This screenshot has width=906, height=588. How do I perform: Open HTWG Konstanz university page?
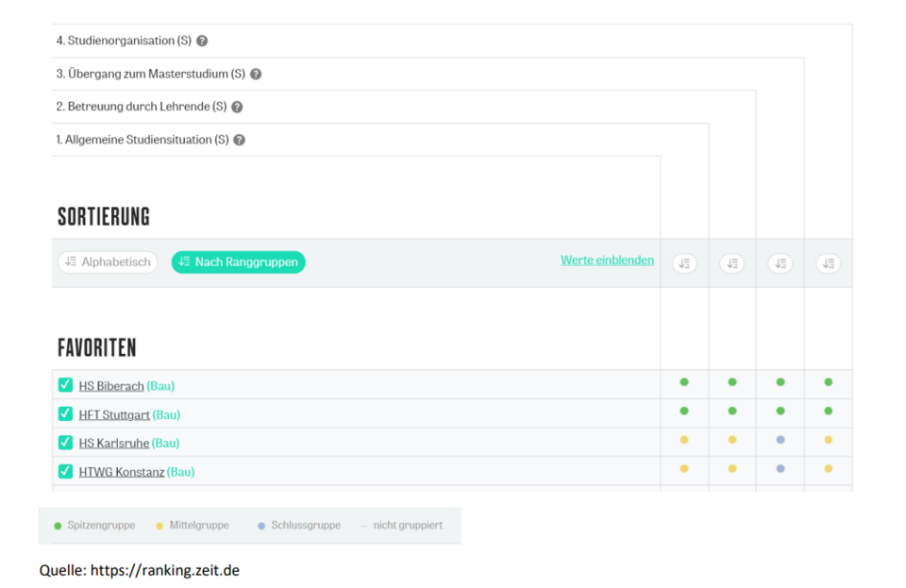tap(122, 472)
